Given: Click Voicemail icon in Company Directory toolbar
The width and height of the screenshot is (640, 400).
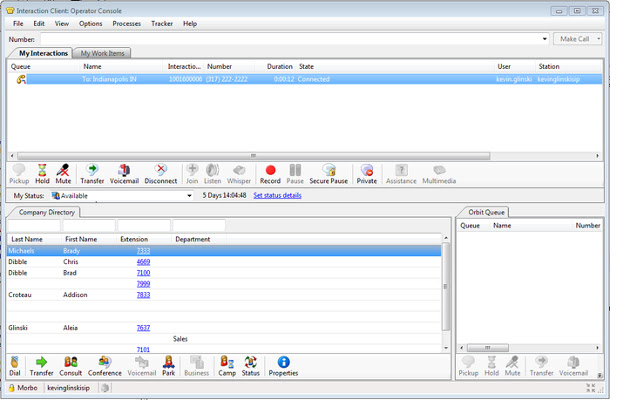Looking at the screenshot, I should [x=142, y=366].
